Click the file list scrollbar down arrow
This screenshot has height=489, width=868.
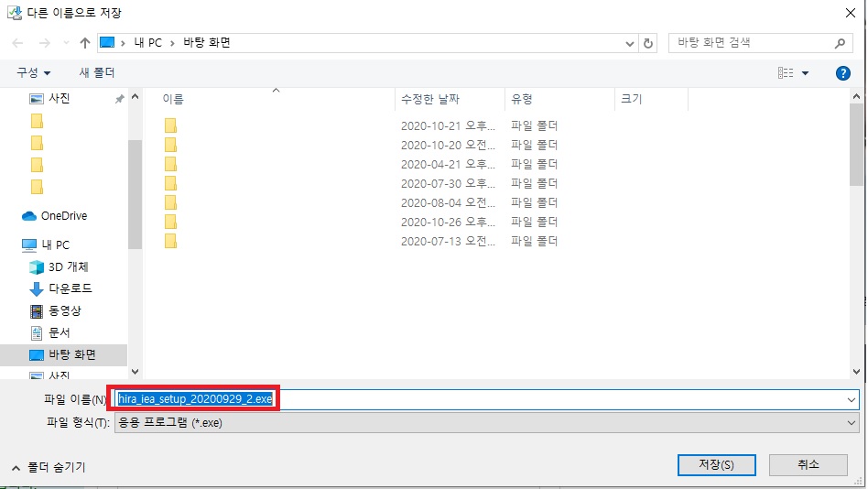856,372
